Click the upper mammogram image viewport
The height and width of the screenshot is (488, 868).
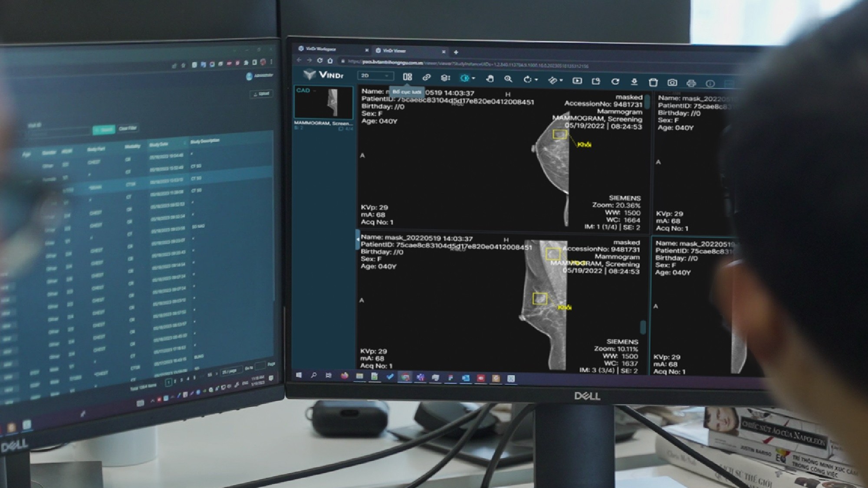(503, 159)
